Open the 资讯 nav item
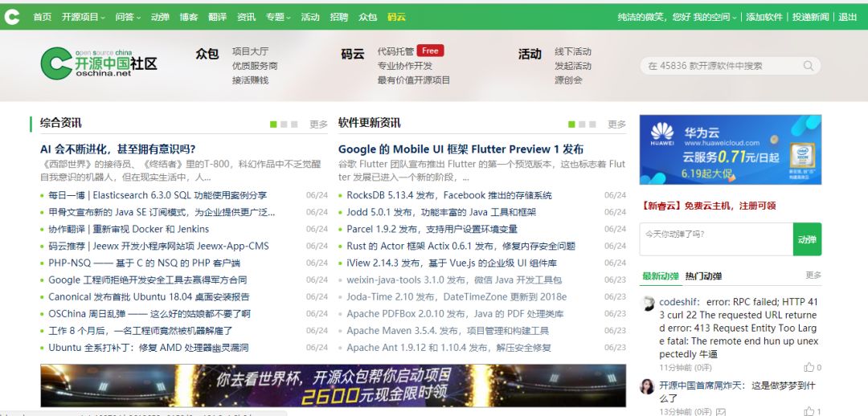Screen dimensions: 868x416 (x=247, y=17)
